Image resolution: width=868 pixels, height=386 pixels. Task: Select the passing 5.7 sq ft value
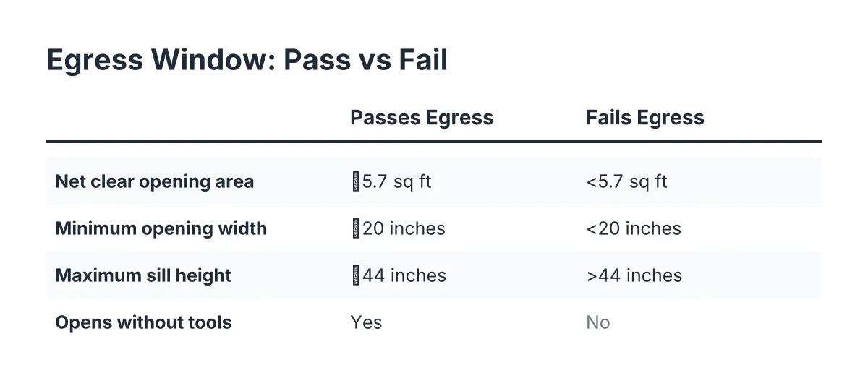pos(391,181)
